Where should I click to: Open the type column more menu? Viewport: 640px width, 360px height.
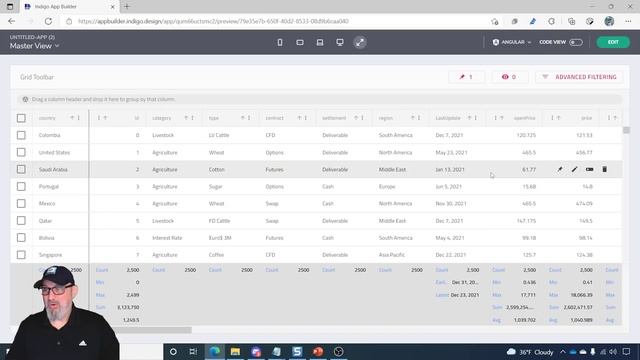tap(249, 118)
